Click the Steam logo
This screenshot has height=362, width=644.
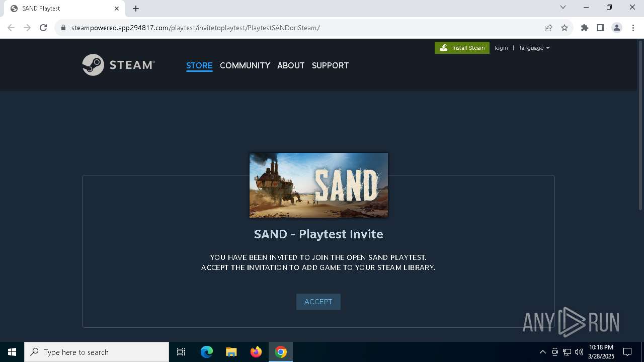click(118, 65)
